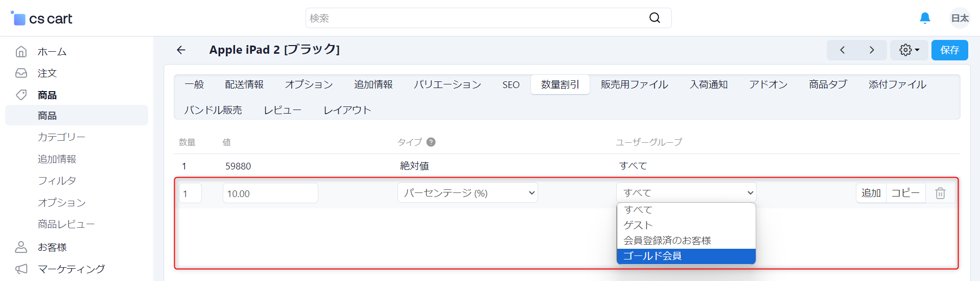Click the 59880 value cell

[x=238, y=166]
